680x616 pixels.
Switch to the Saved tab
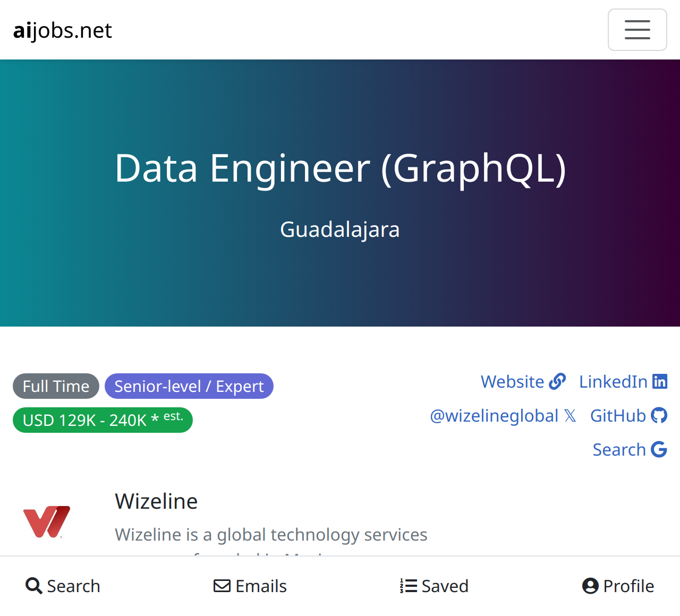coord(434,586)
